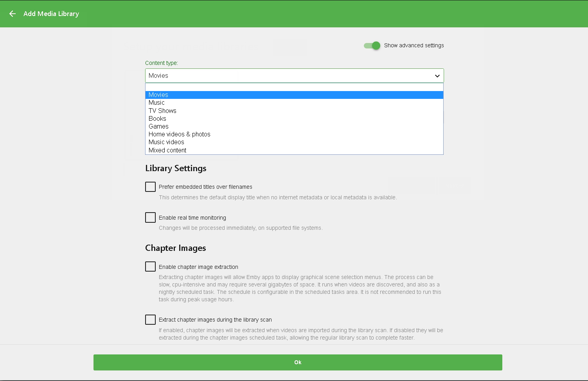Choose the Games option
This screenshot has width=588, height=381.
point(158,127)
